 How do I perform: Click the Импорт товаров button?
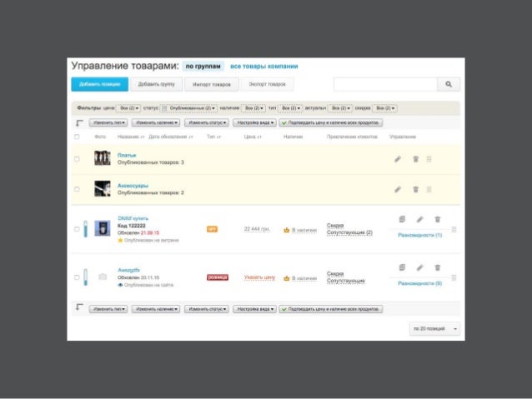click(x=211, y=84)
